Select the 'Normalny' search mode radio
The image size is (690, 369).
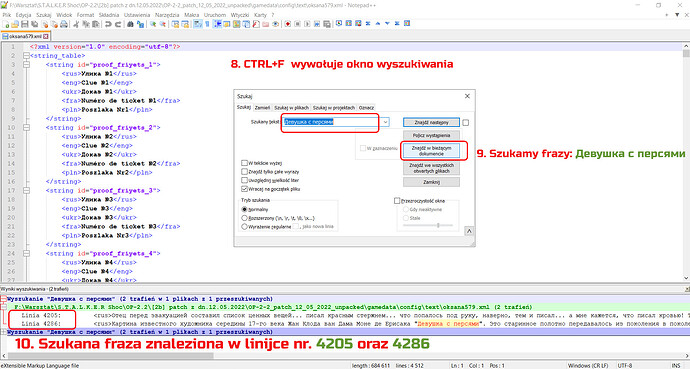244,209
